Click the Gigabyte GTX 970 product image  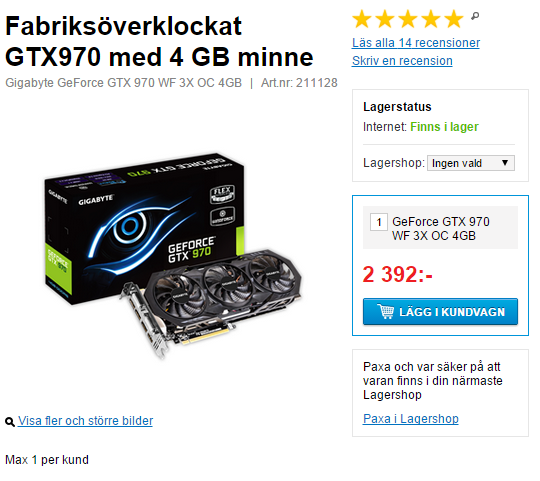tap(173, 255)
